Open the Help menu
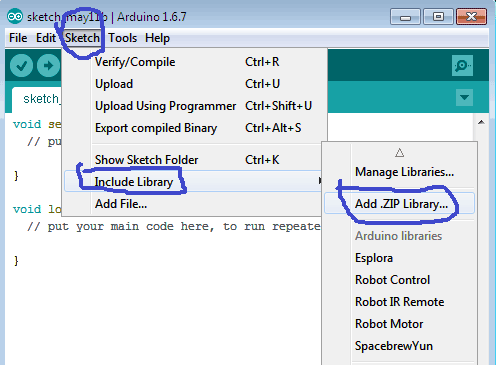 157,38
